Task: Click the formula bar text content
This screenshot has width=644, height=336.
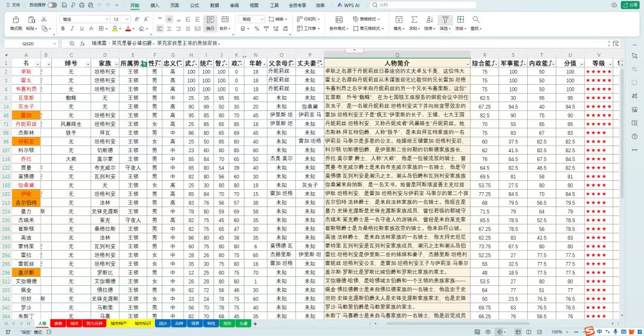Action: click(156, 43)
